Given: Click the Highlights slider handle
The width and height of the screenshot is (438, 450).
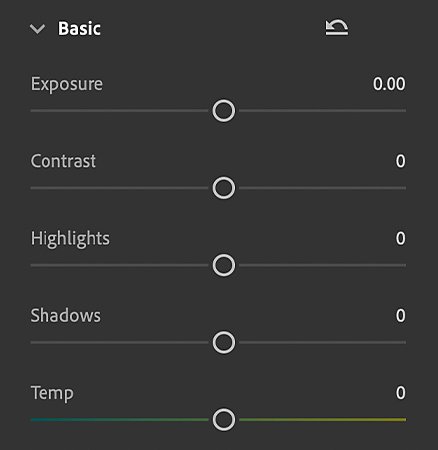Looking at the screenshot, I should (x=224, y=265).
